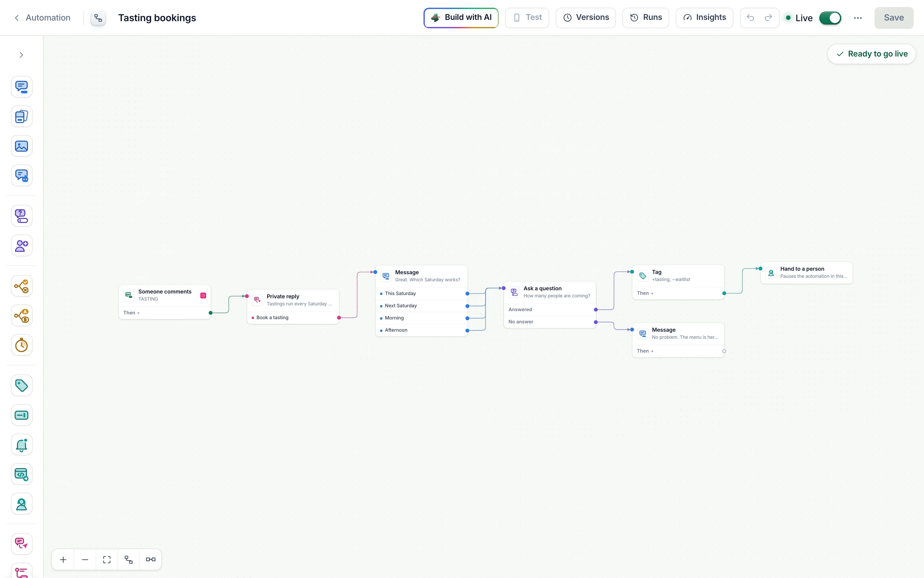Add Hand to a person from sidebar
The width and height of the screenshot is (924, 578).
21,504
